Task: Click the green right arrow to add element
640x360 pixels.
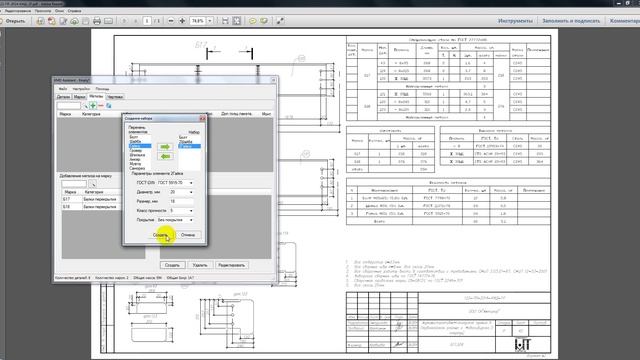Action: tap(165, 147)
